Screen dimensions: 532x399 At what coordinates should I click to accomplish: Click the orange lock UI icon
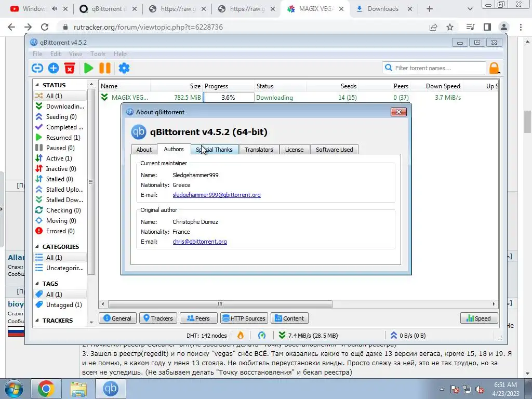pyautogui.click(x=494, y=68)
